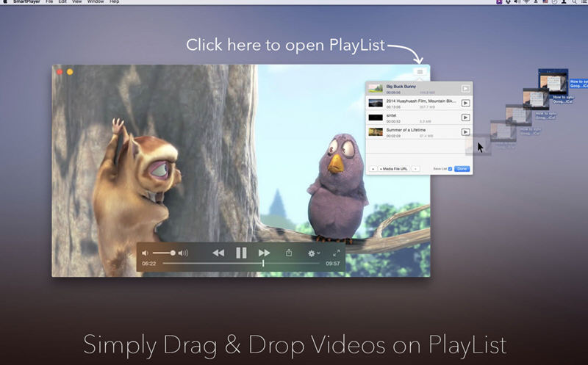This screenshot has width=588, height=365.
Task: Select the Big Buck Bunny thumbnail
Action: tap(376, 89)
